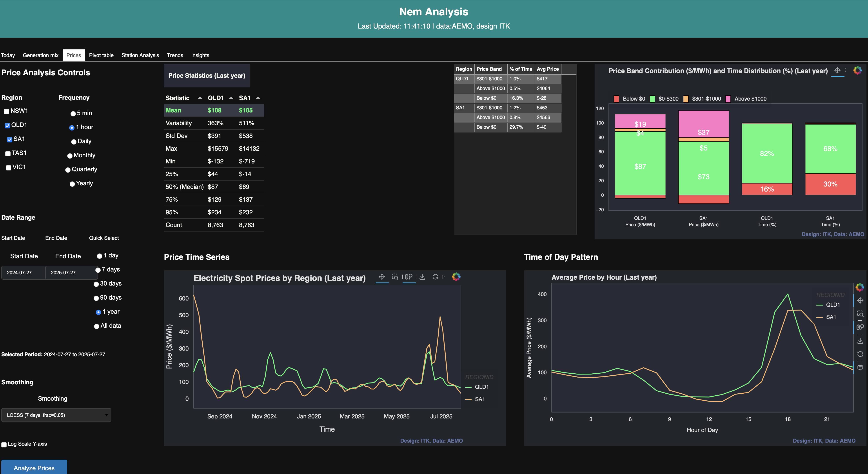This screenshot has height=474, width=868.
Task: Activate Box Zoom tool on Price Time Series chart
Action: 395,277
